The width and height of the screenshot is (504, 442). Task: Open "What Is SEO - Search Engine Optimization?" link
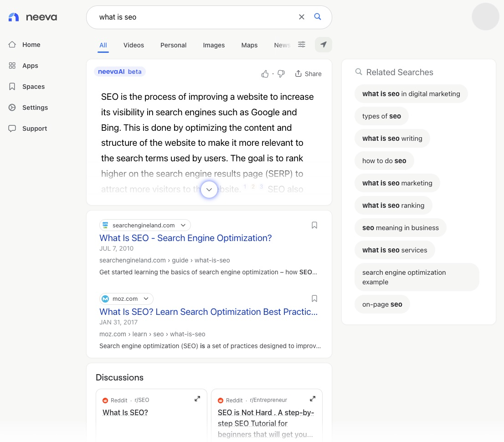coord(185,238)
